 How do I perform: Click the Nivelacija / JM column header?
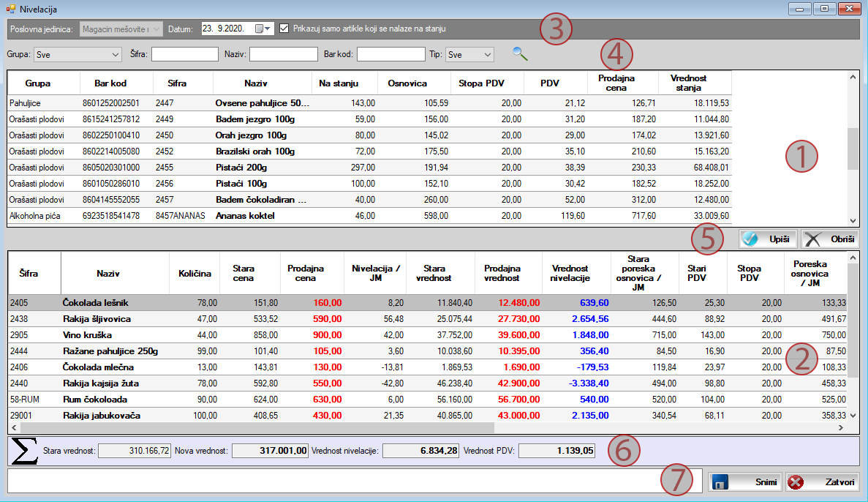point(375,273)
